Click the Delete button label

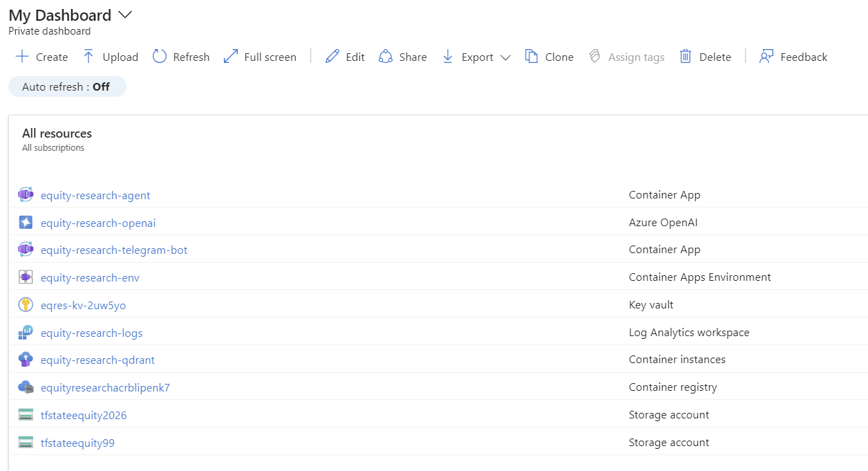coord(715,57)
